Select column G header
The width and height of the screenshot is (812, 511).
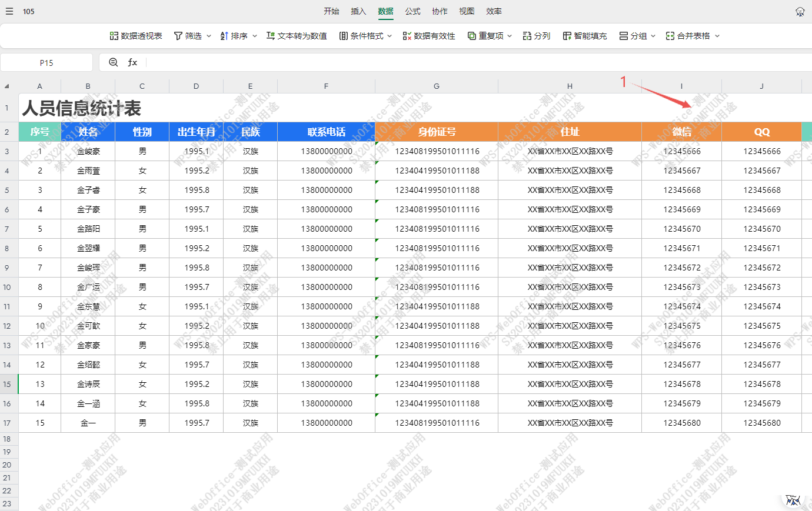(437, 86)
